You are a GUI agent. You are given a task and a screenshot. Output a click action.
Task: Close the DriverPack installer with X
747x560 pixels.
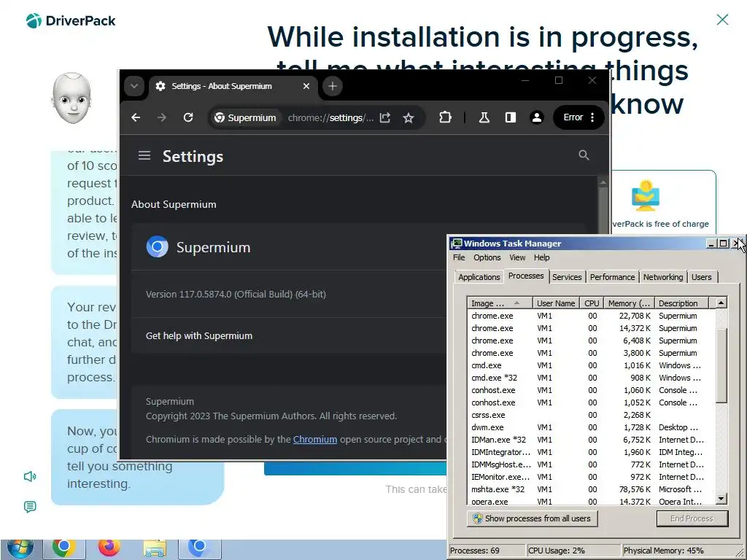pyautogui.click(x=722, y=20)
